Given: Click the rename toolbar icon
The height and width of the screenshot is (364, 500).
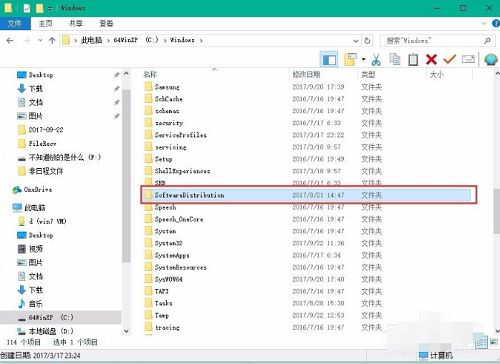Looking at the screenshot, I should [x=468, y=59].
